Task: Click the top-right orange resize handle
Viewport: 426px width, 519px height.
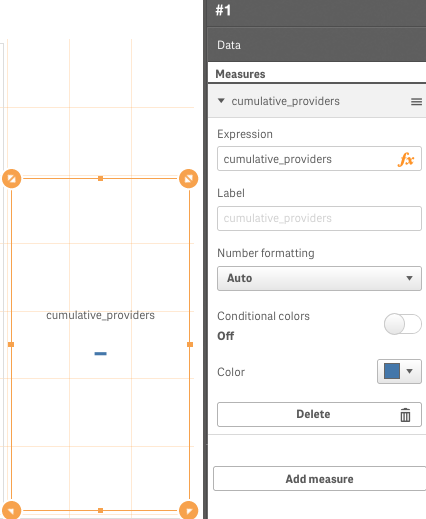Action: tap(189, 179)
